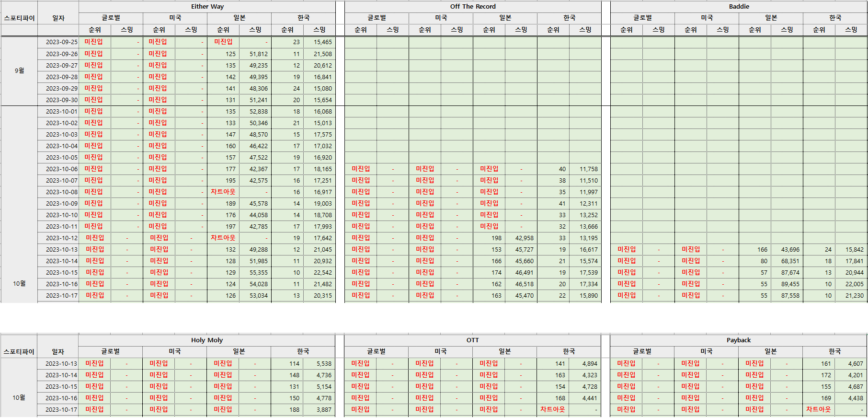This screenshot has height=418, width=868.
Task: Select date cell '2023-10-08'
Action: (58, 192)
